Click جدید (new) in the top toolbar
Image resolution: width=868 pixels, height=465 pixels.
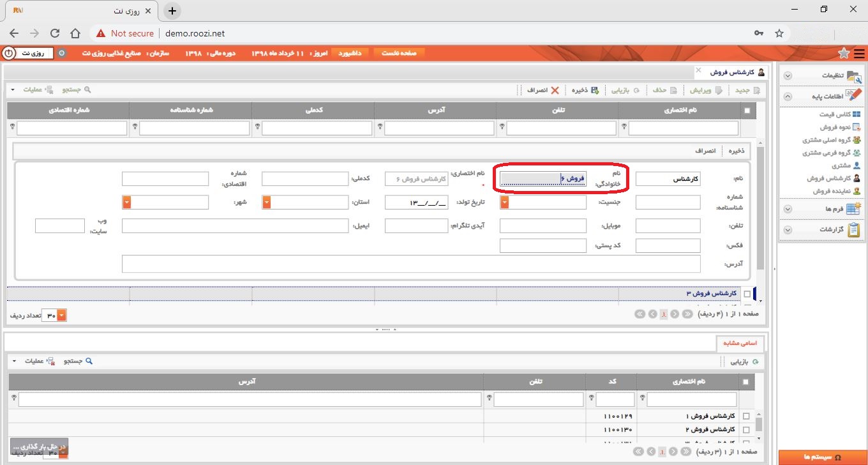(747, 91)
